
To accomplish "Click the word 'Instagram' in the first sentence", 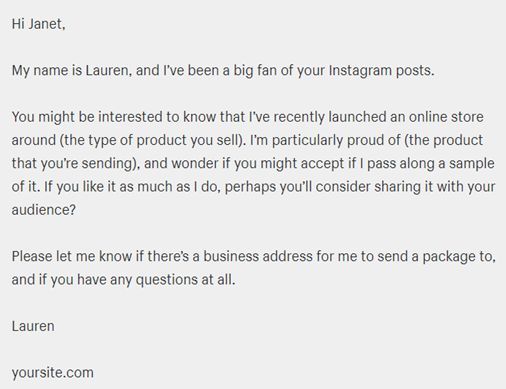I will click(x=360, y=71).
